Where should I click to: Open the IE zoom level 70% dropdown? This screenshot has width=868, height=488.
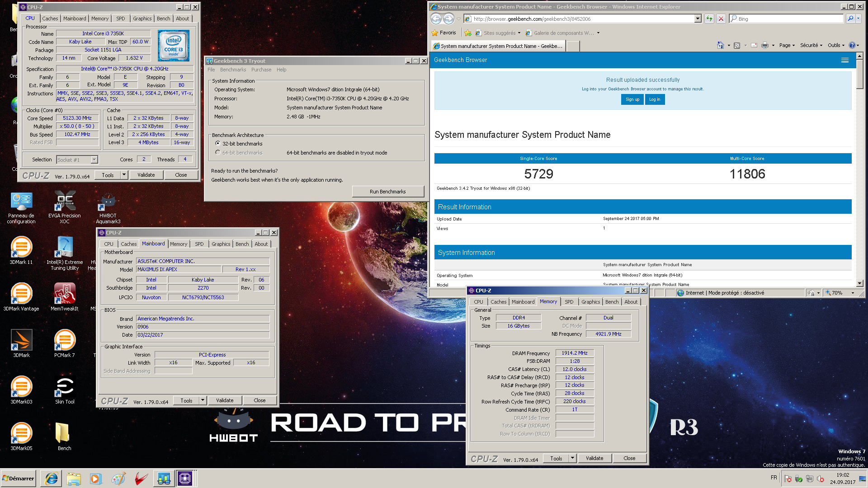tap(853, 293)
